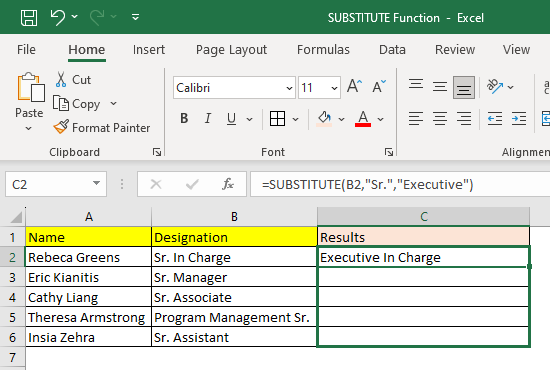550x370 pixels.
Task: Open the font size 11 dropdown
Action: (x=334, y=88)
